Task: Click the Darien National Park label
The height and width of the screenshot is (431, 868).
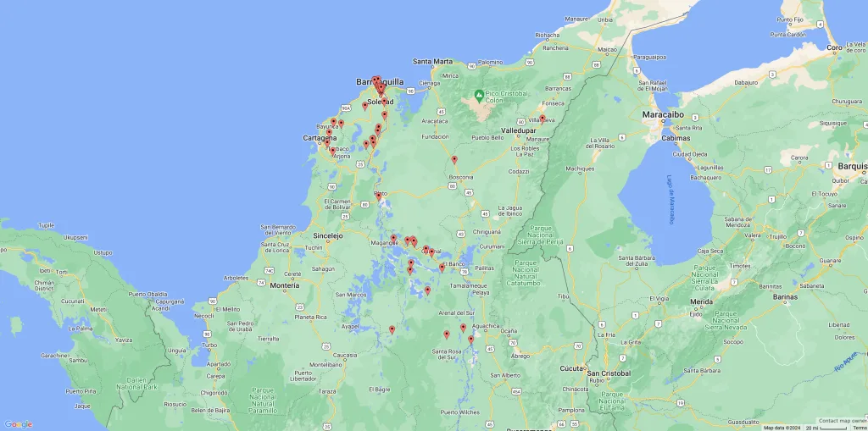Action: [136, 384]
